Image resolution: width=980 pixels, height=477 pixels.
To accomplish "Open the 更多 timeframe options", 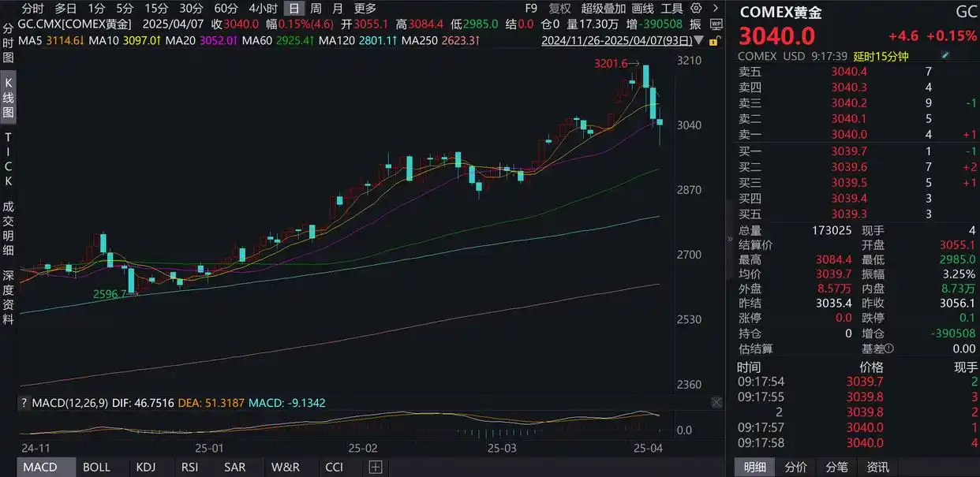I will (365, 8).
